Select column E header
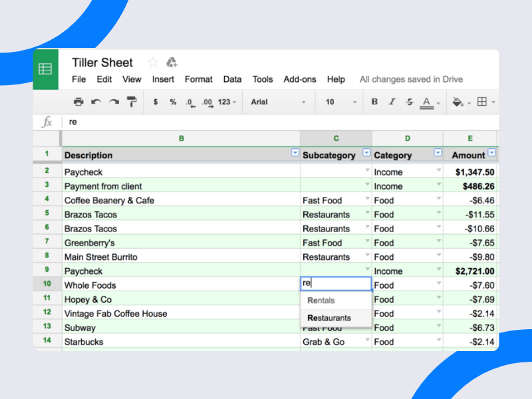 (470, 138)
